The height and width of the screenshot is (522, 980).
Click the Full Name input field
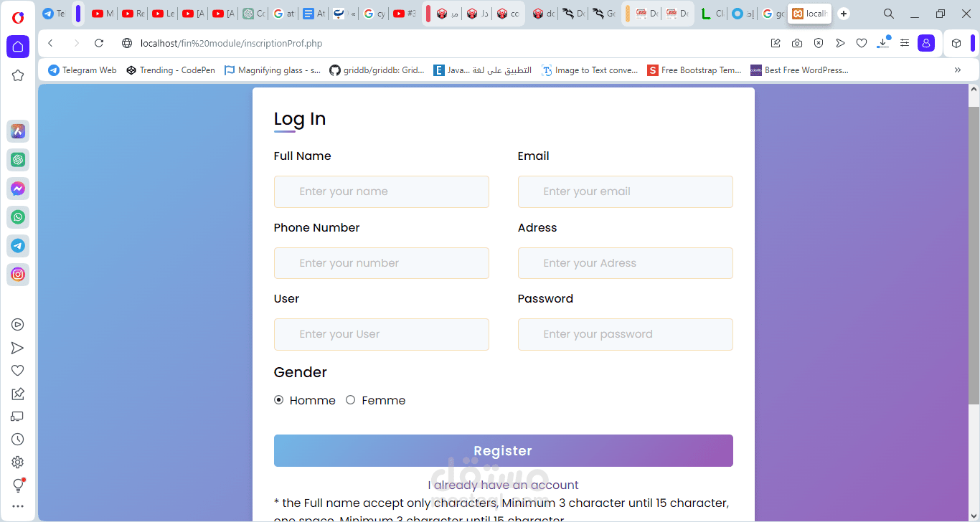coord(382,192)
